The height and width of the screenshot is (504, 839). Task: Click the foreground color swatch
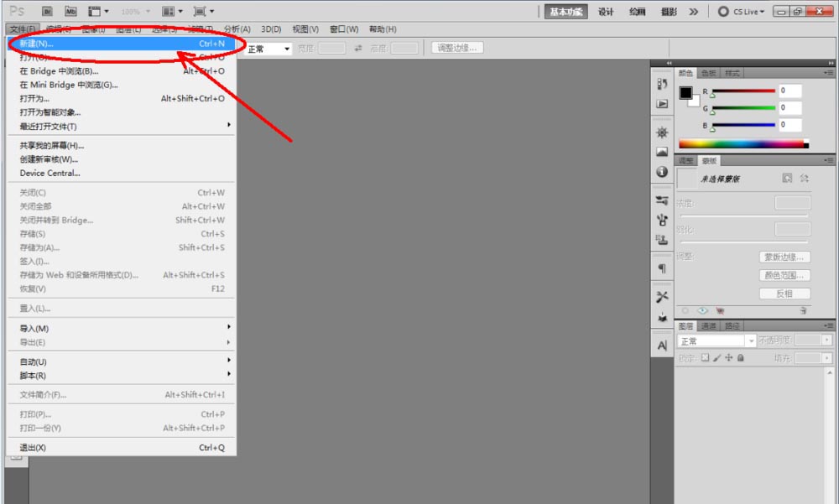tap(685, 92)
